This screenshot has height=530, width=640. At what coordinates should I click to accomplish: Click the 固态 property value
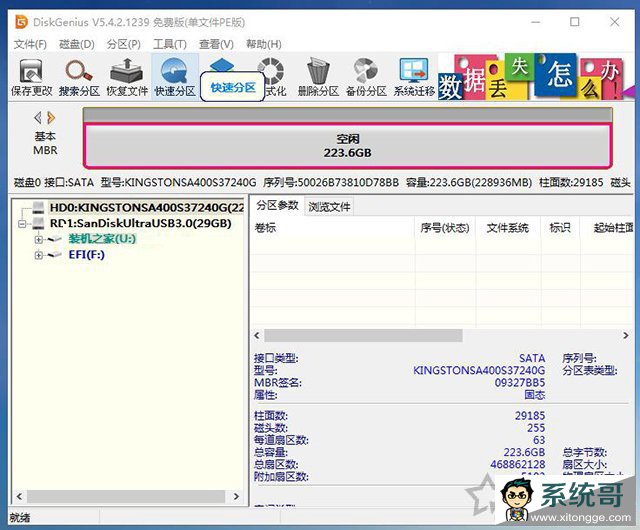535,395
